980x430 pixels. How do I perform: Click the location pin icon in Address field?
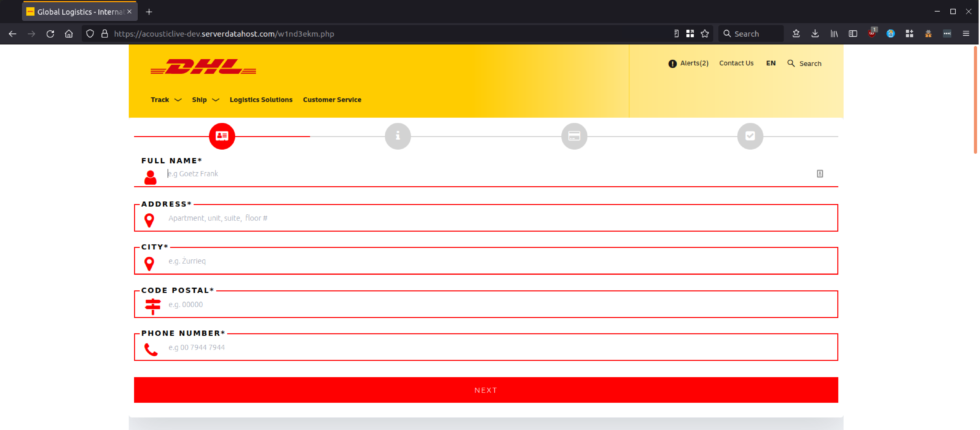150,220
